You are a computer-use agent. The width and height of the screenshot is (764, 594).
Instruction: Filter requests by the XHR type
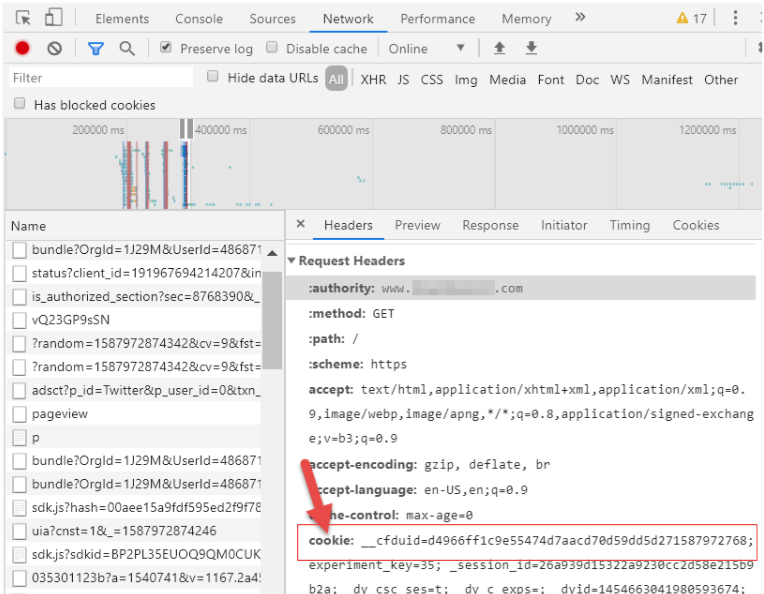tap(373, 79)
